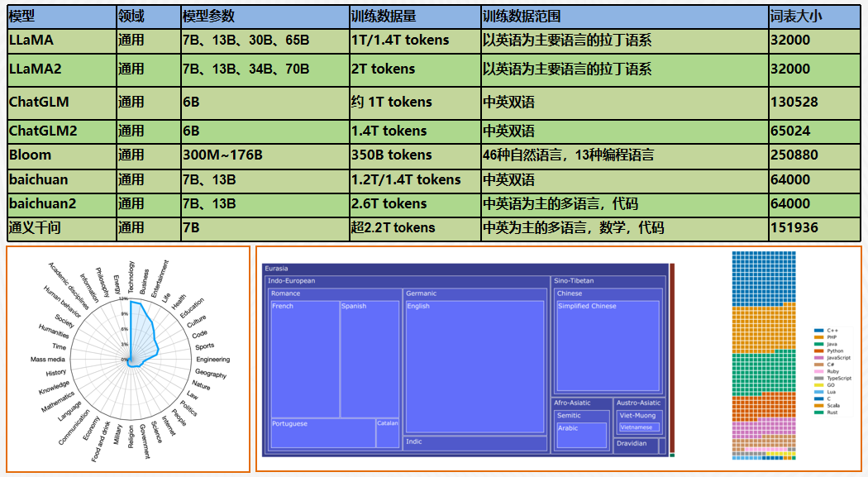Select the LLaMA2 model name cell

click(61, 69)
